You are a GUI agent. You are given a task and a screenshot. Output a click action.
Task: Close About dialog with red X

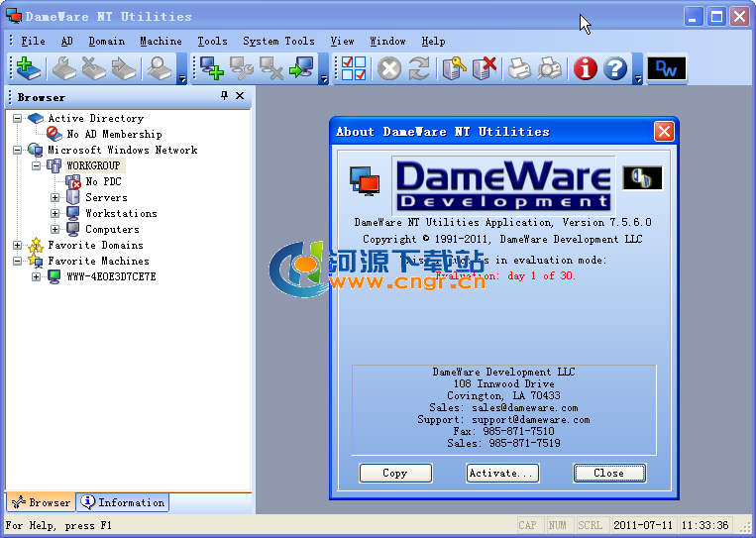coord(664,132)
